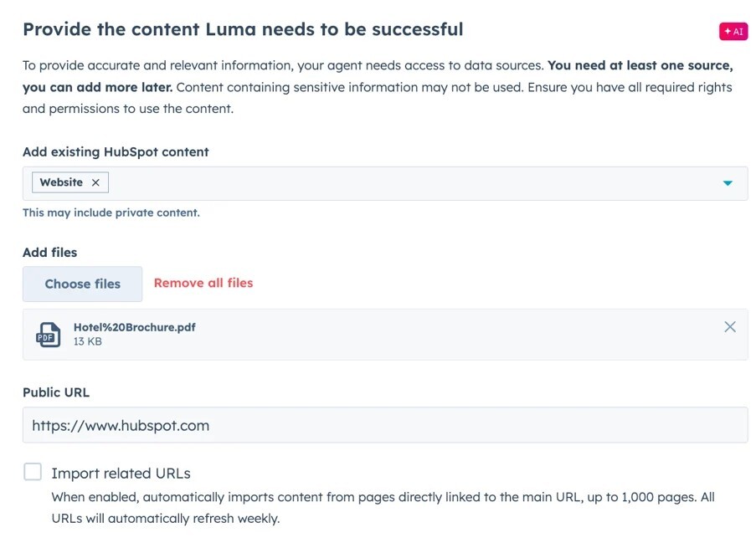Click the Public URL label
Viewport: 756px width, 543px height.
tap(56, 392)
